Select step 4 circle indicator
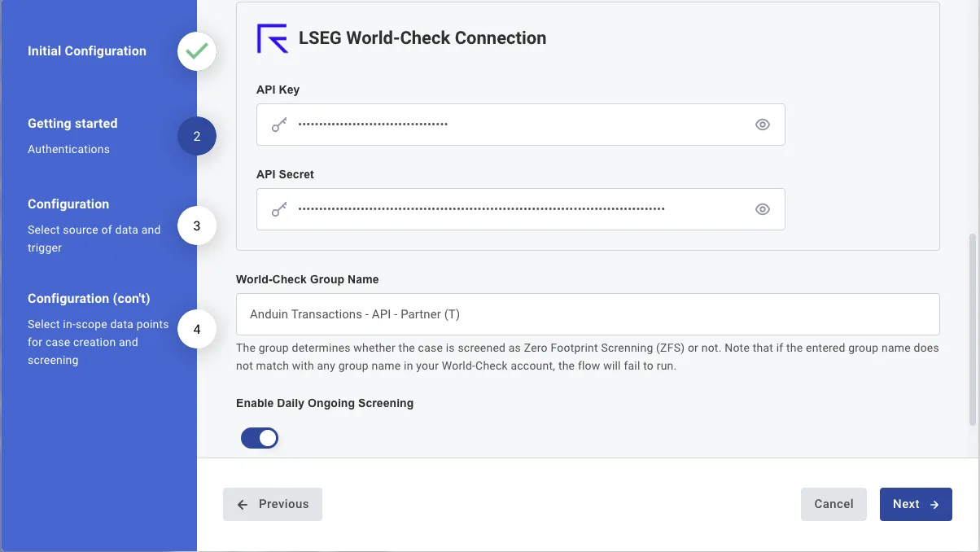The height and width of the screenshot is (552, 980). click(197, 330)
